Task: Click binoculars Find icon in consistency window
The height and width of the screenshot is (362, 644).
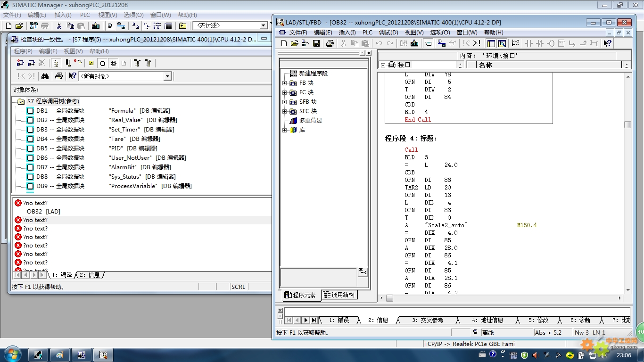Action: 45,76
